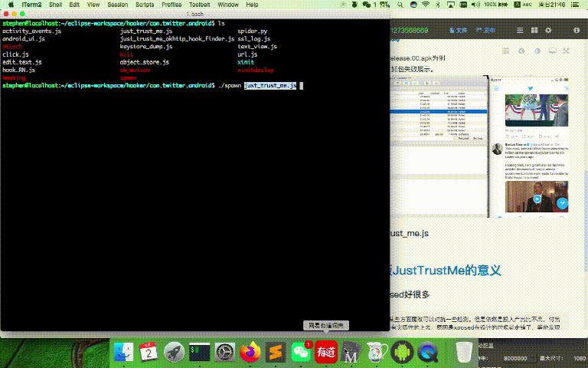This screenshot has height=368, width=588.
Task: Open ABC input source menu
Action: (523, 5)
